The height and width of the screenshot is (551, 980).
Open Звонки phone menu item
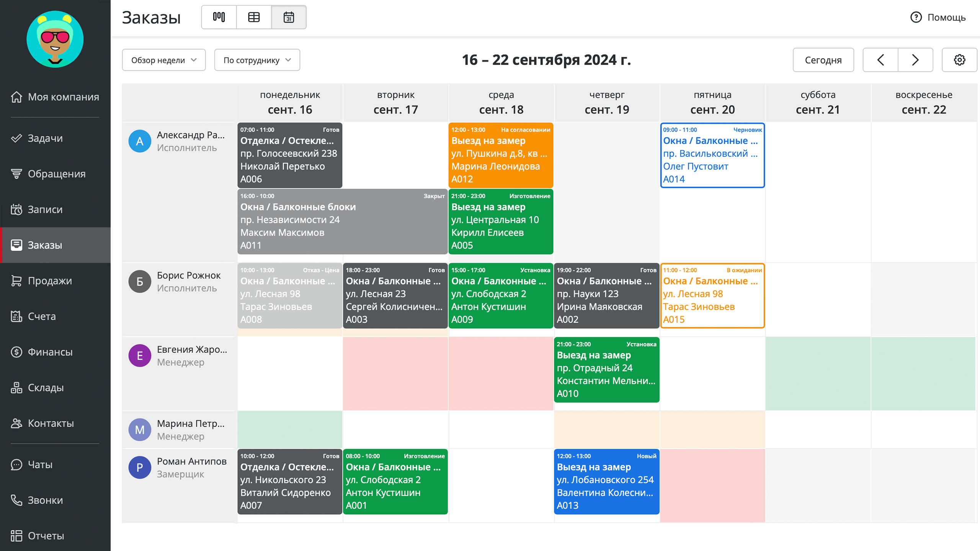click(45, 500)
